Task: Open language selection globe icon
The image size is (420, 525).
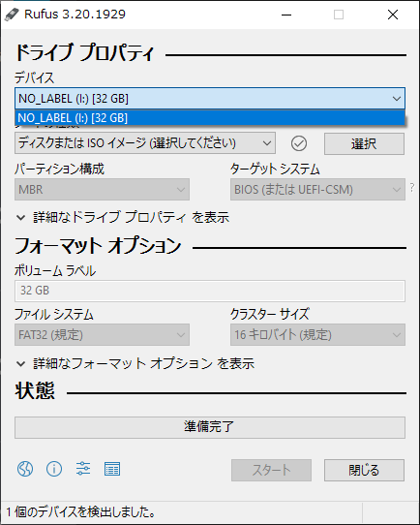Action: 25,469
